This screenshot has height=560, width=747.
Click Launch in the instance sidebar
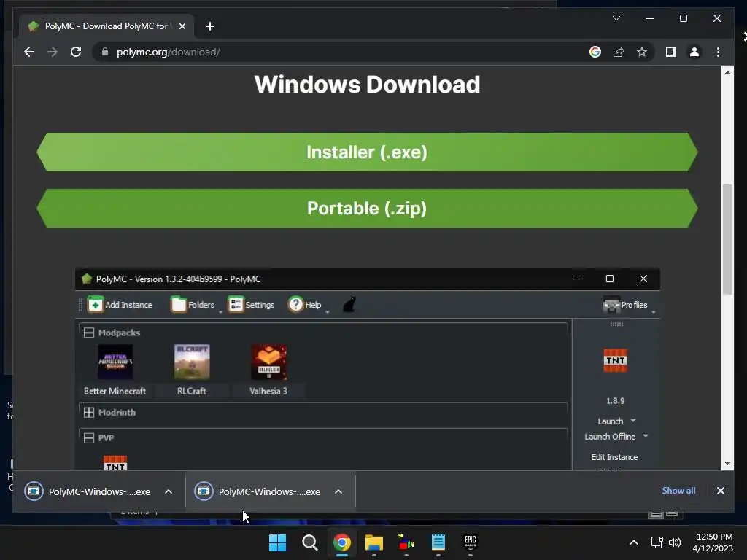coord(611,421)
